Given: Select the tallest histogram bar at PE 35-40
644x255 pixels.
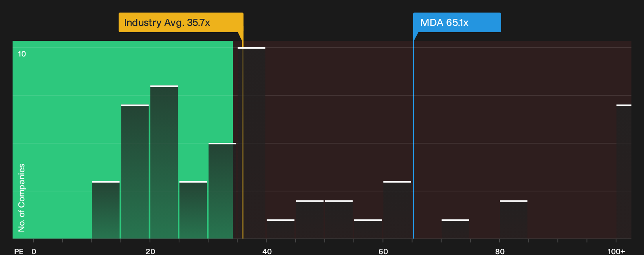Looking at the screenshot, I should tap(251, 143).
